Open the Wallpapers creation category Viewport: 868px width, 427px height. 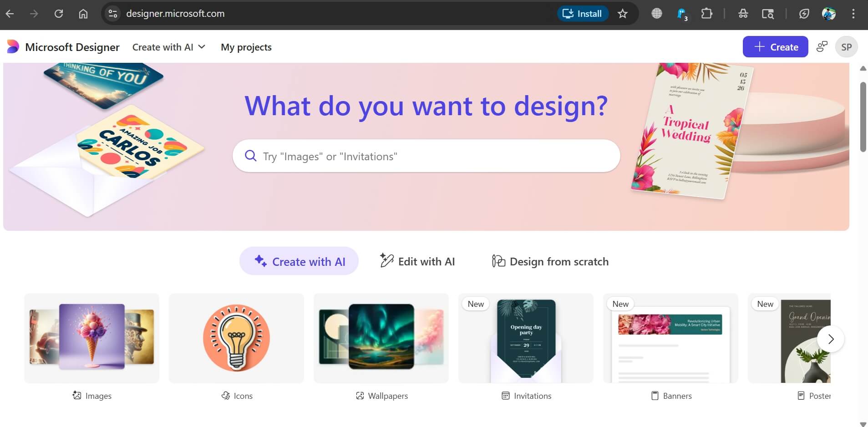tap(381, 338)
